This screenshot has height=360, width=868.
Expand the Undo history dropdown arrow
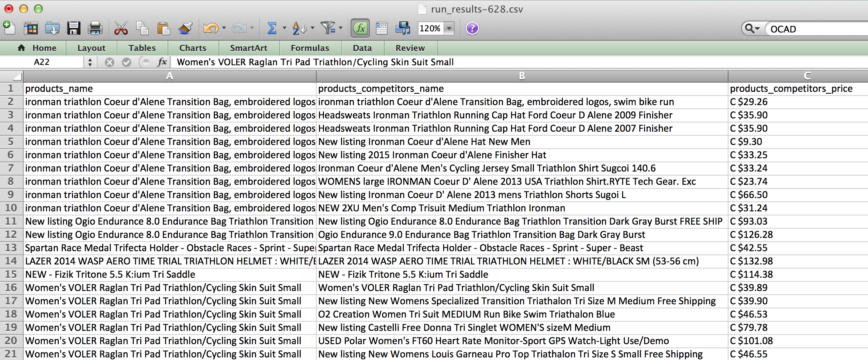tap(224, 28)
